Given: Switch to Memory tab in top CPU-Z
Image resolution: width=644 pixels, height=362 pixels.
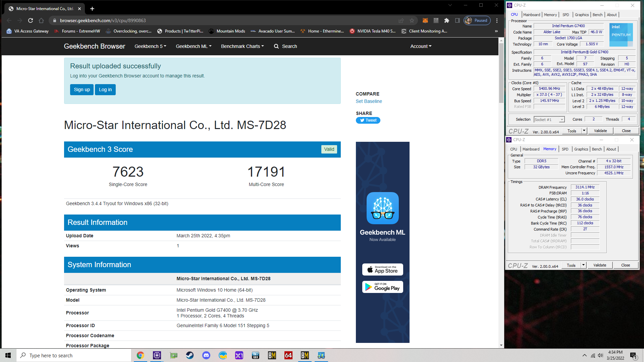Looking at the screenshot, I should 550,15.
